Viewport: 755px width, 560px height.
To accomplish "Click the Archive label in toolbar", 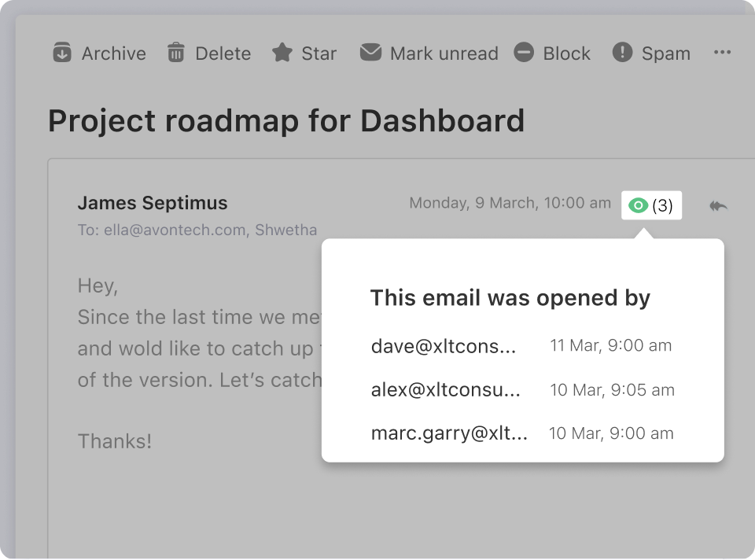I will click(114, 53).
